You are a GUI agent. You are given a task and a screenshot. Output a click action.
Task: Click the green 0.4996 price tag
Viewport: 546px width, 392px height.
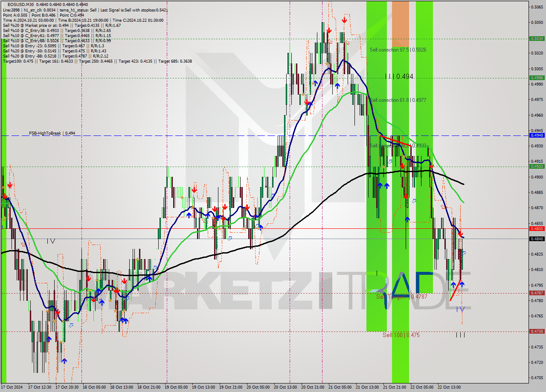tap(536, 78)
